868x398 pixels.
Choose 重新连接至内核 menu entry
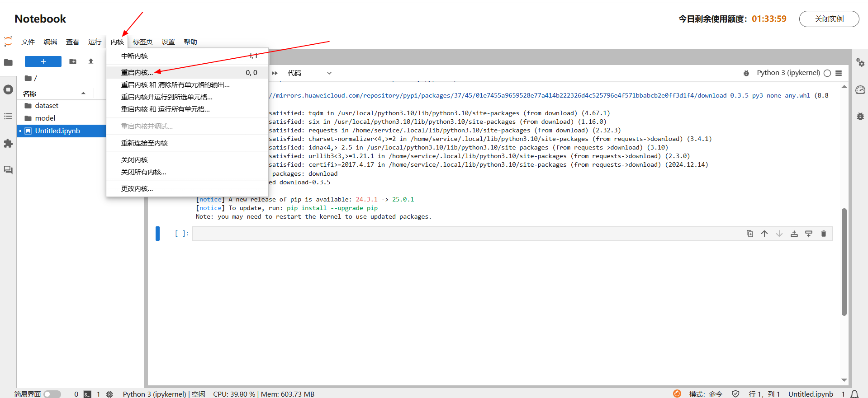pos(187,143)
